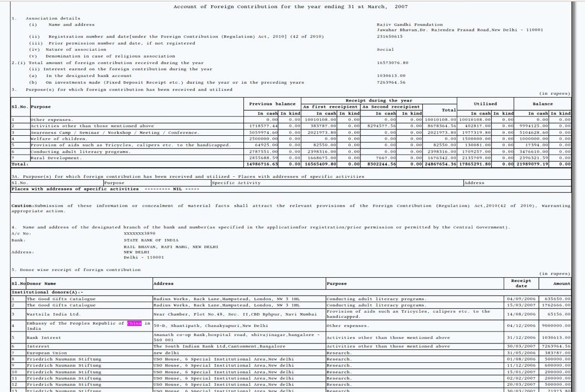Click total balance amount "21989079.19"
Image resolution: width=585 pixels, height=392 pixels.
coord(532,164)
